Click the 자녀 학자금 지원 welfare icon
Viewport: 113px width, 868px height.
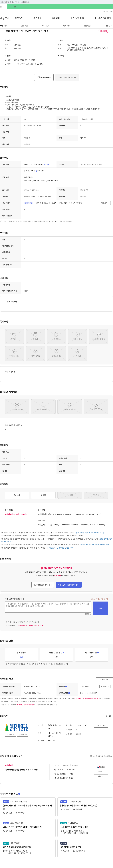click(99, 336)
